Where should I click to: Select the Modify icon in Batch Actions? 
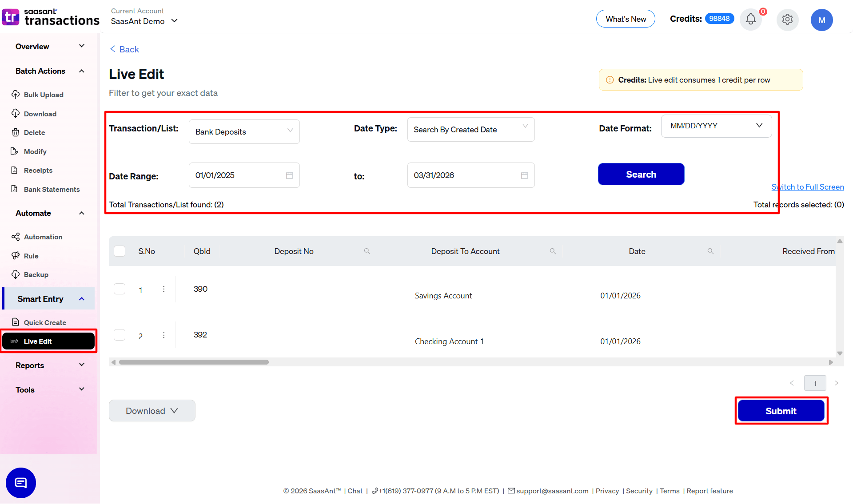(x=16, y=151)
